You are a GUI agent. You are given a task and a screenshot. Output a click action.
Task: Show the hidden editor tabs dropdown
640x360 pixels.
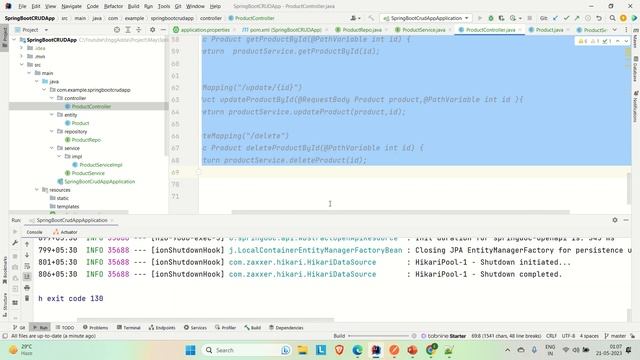(x=615, y=30)
